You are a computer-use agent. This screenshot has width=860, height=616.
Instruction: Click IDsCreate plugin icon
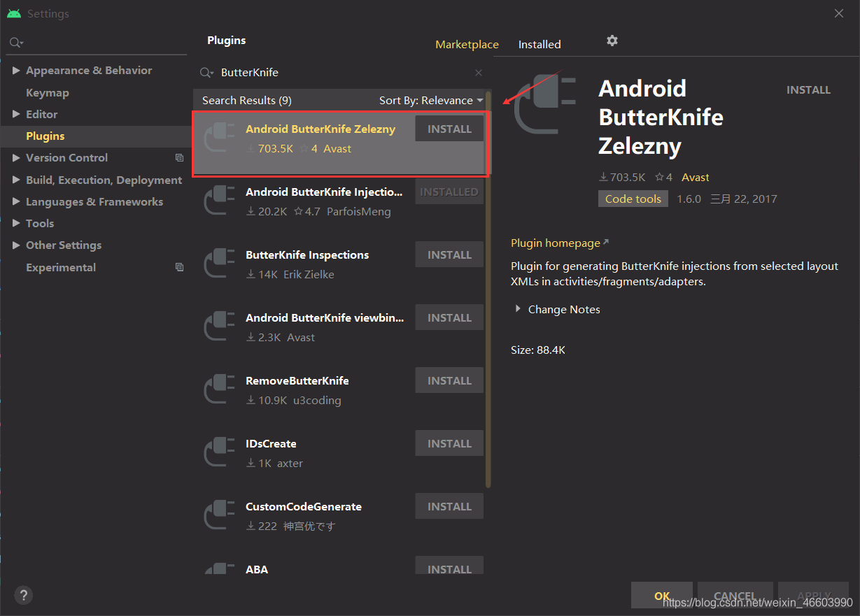(219, 452)
